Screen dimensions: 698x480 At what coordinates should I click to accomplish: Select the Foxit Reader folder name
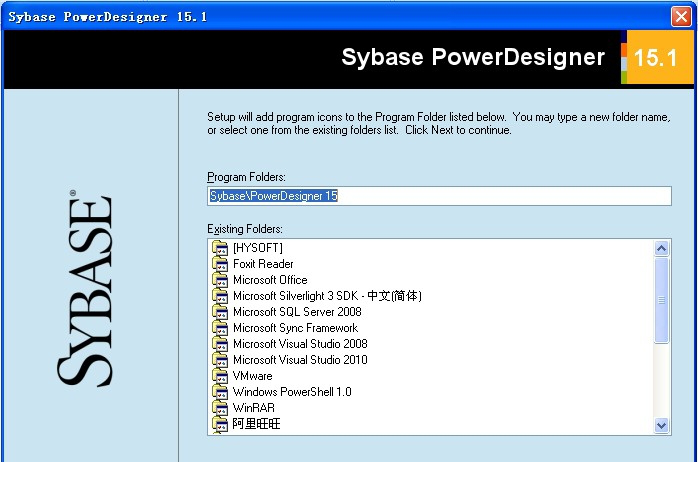[263, 264]
